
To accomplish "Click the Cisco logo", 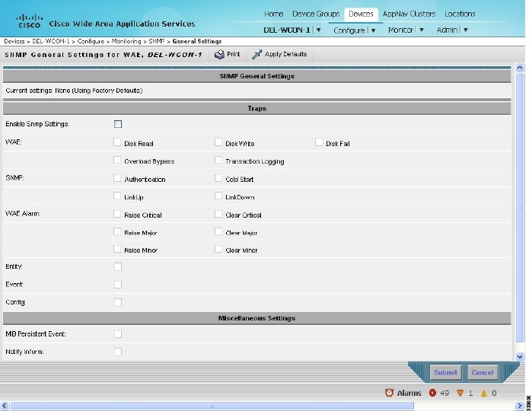I will pyautogui.click(x=30, y=21).
